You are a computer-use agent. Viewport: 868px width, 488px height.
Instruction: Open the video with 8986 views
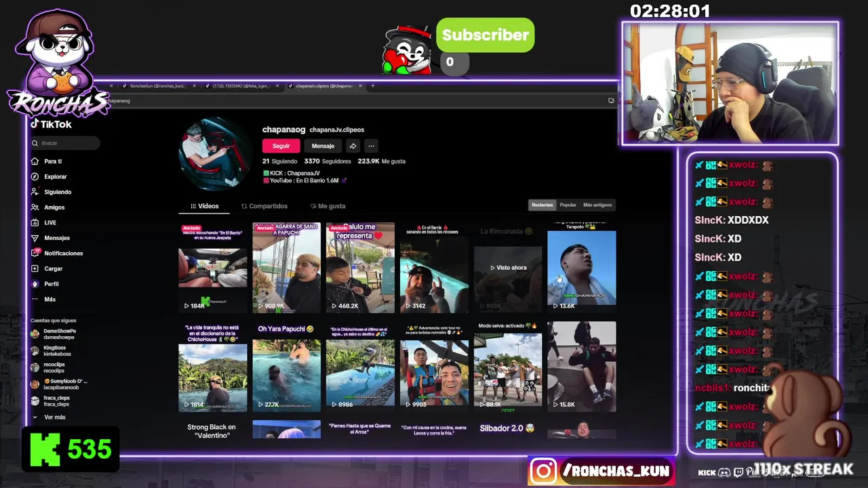coord(360,367)
